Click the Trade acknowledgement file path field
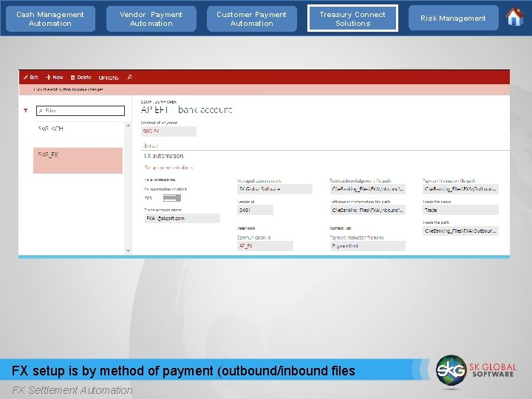This screenshot has height=399, width=532. [368, 189]
